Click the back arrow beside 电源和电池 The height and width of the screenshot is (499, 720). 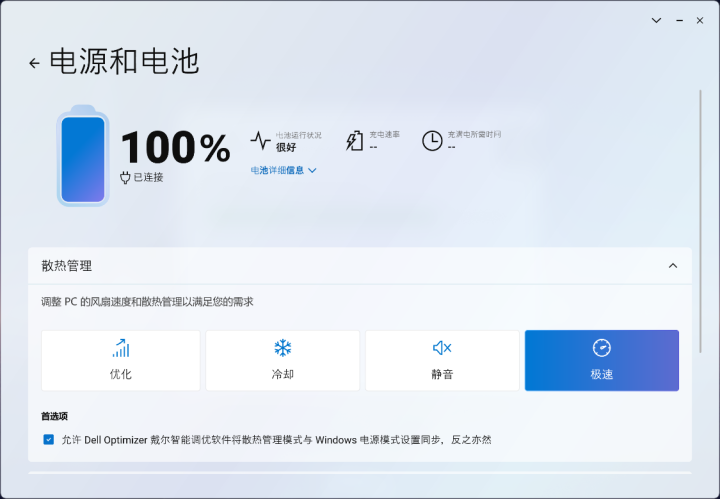(x=34, y=63)
